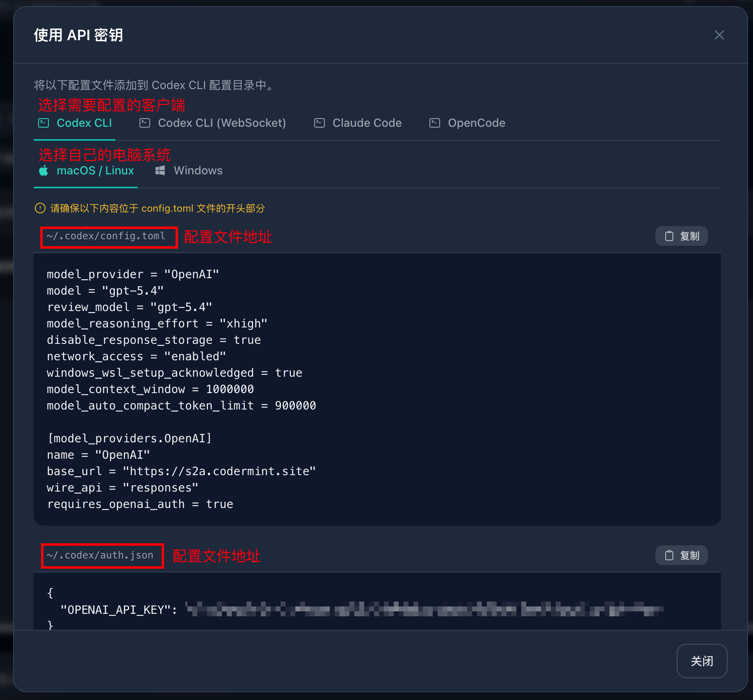The width and height of the screenshot is (753, 700).
Task: Click the Codex CLI terminal icon
Action: [43, 123]
